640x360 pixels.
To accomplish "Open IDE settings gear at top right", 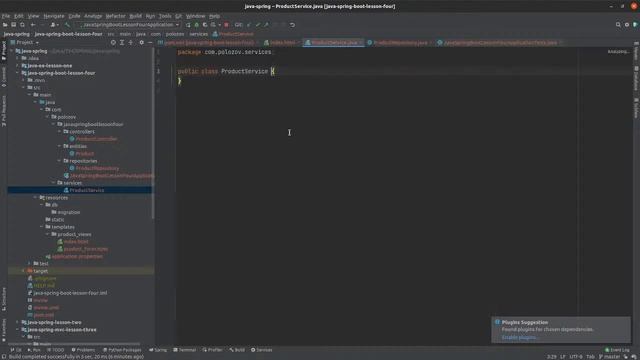I will [627, 25].
